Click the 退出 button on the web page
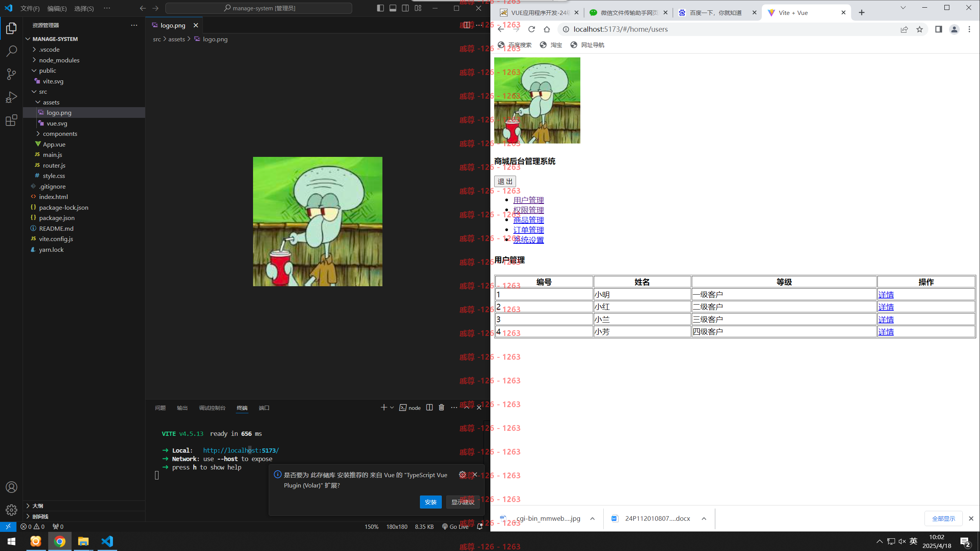980x551 pixels. tap(505, 181)
